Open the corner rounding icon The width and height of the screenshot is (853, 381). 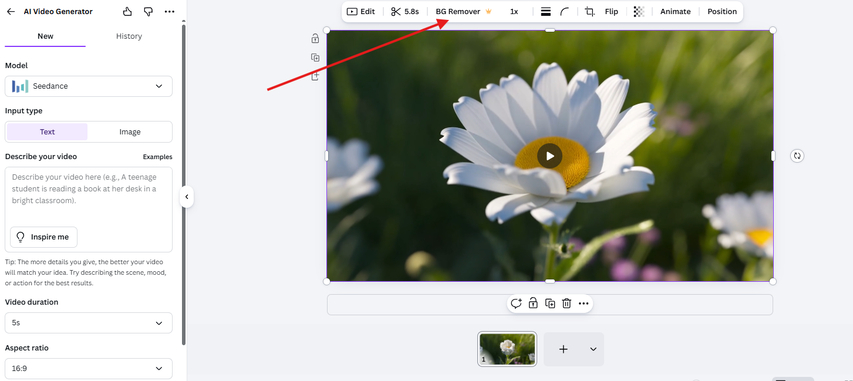565,11
